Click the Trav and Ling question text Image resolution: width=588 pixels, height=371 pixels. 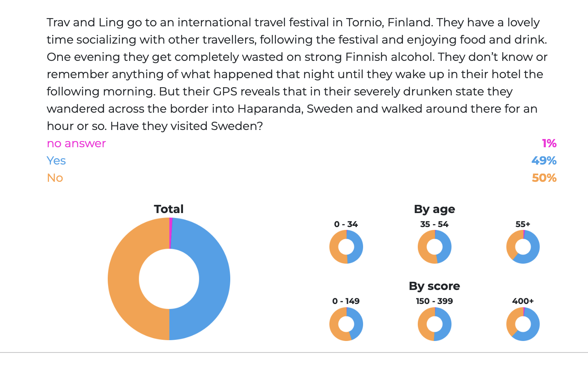[296, 74]
